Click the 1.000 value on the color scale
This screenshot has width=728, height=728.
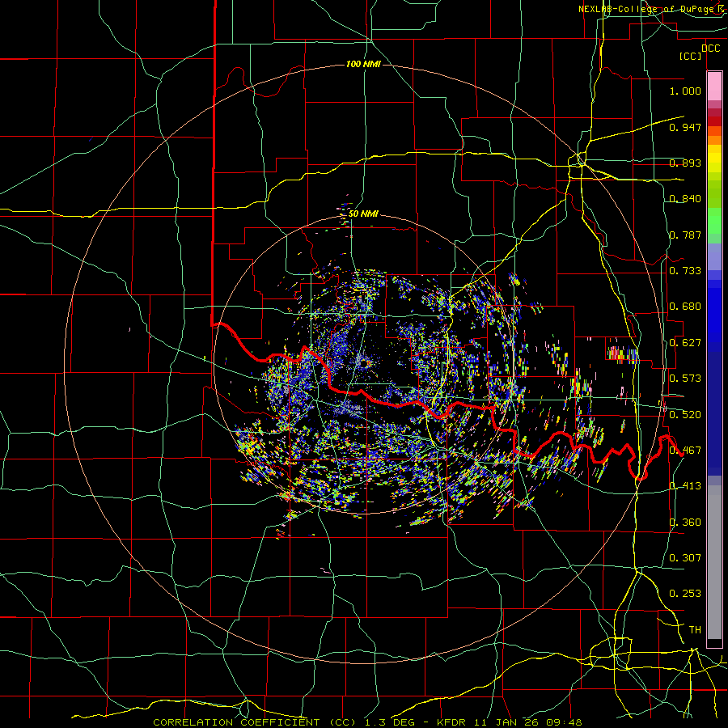(685, 91)
